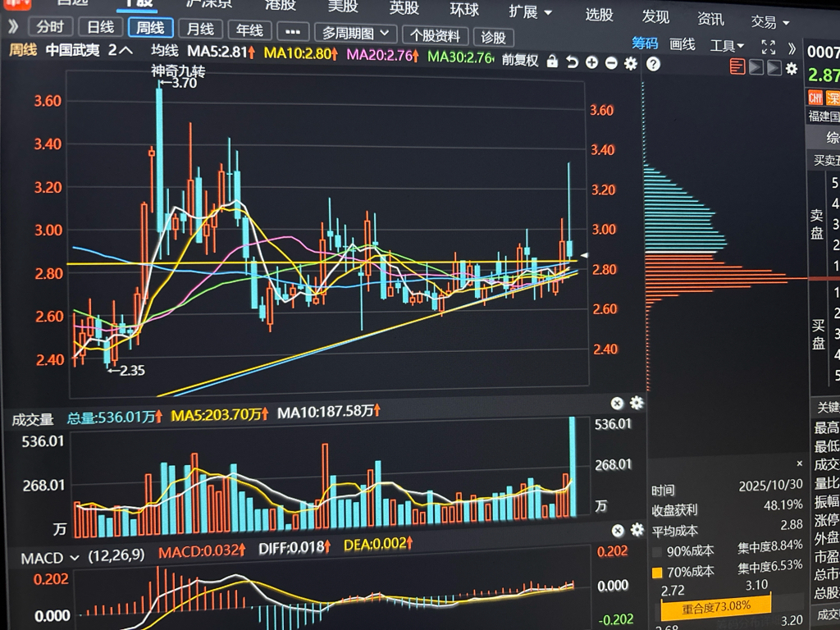Select the 周线 weekly chart tab
The height and width of the screenshot is (630, 840).
151,27
